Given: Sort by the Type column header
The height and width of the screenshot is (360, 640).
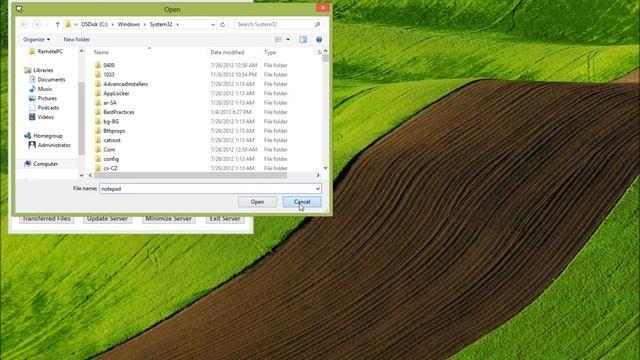Looking at the screenshot, I should point(270,52).
